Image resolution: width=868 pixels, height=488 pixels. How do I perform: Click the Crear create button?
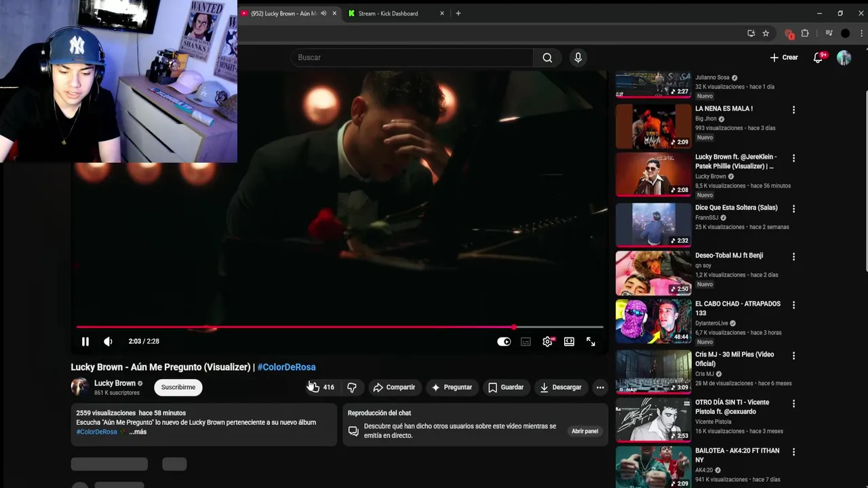click(x=784, y=58)
